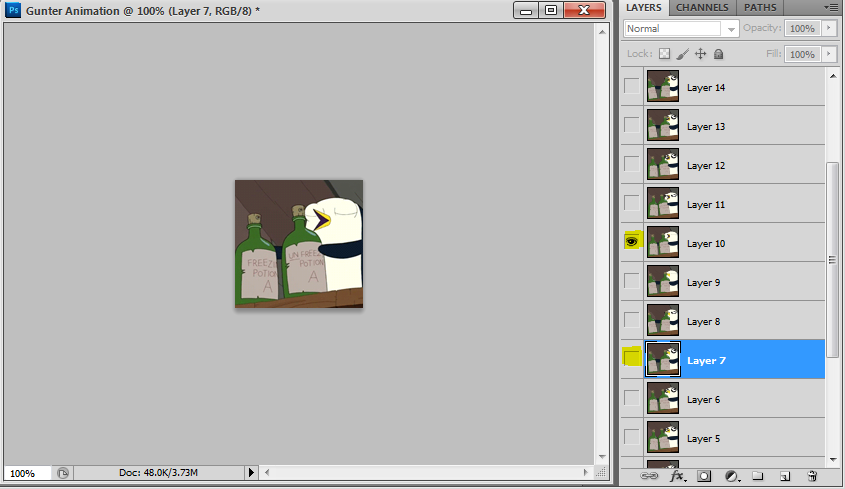This screenshot has width=845, height=489.
Task: Close the Gunter Animation document window
Action: [584, 10]
